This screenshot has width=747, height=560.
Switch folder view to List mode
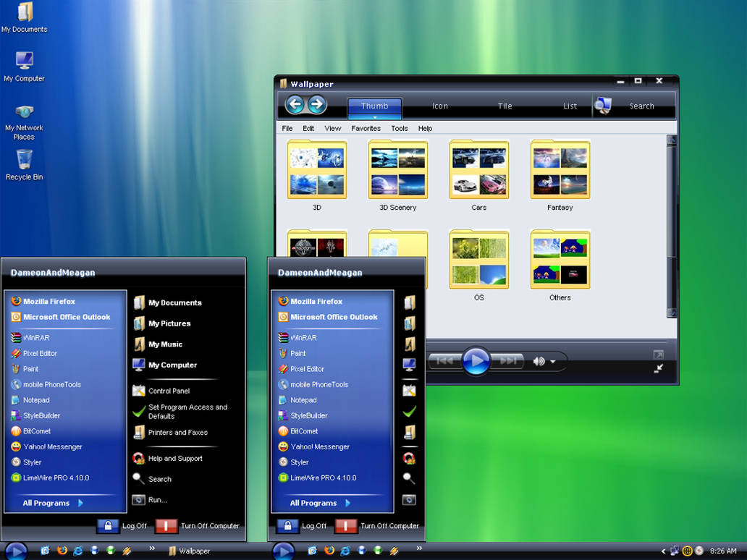tap(570, 106)
